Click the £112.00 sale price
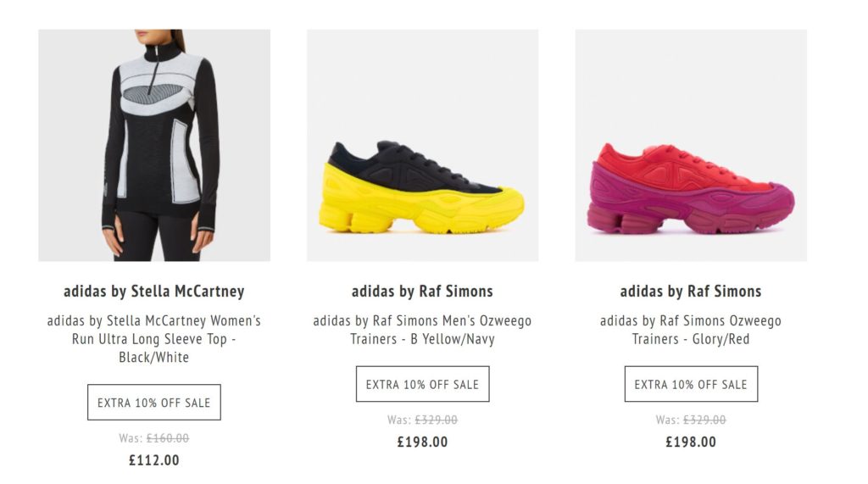The image size is (868, 484). tap(154, 460)
